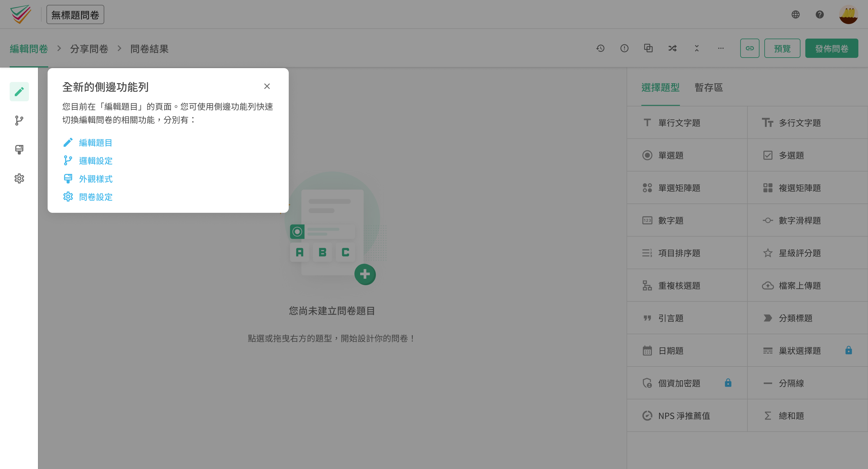Add the locked 巢狀選擇題 question
This screenshot has height=469, width=868.
tap(808, 351)
